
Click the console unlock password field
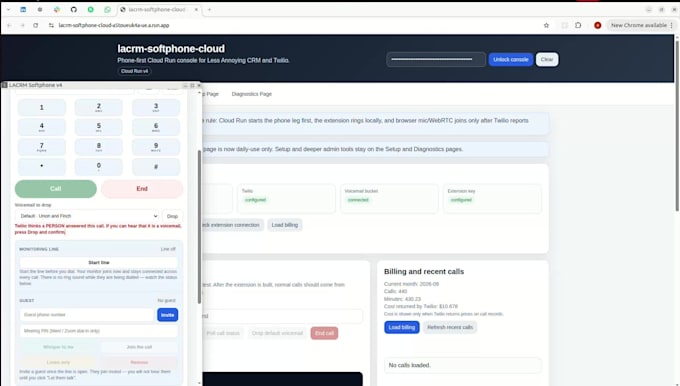(x=436, y=59)
